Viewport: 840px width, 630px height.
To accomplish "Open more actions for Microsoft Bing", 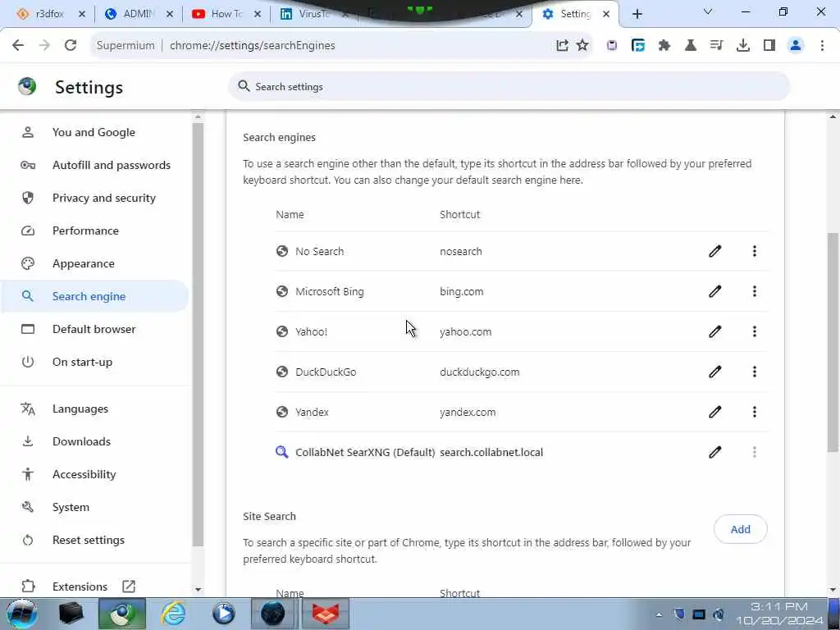I will [755, 291].
